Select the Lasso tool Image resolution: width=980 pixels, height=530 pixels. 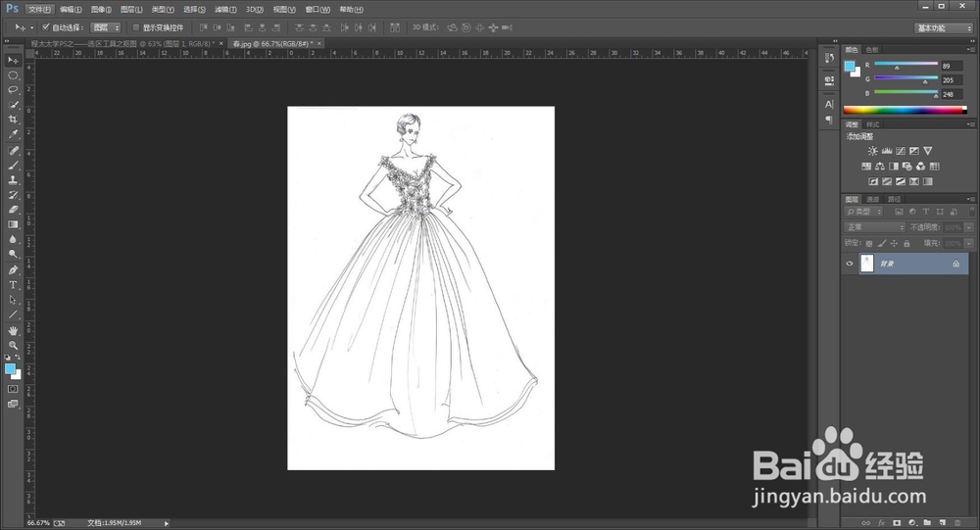click(14, 89)
